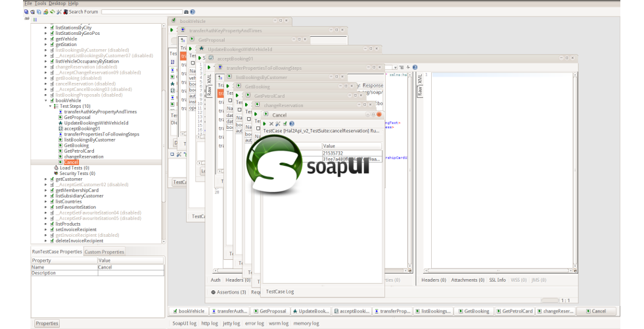Click the run button in Cancel window
The image size is (644, 329).
265,123
